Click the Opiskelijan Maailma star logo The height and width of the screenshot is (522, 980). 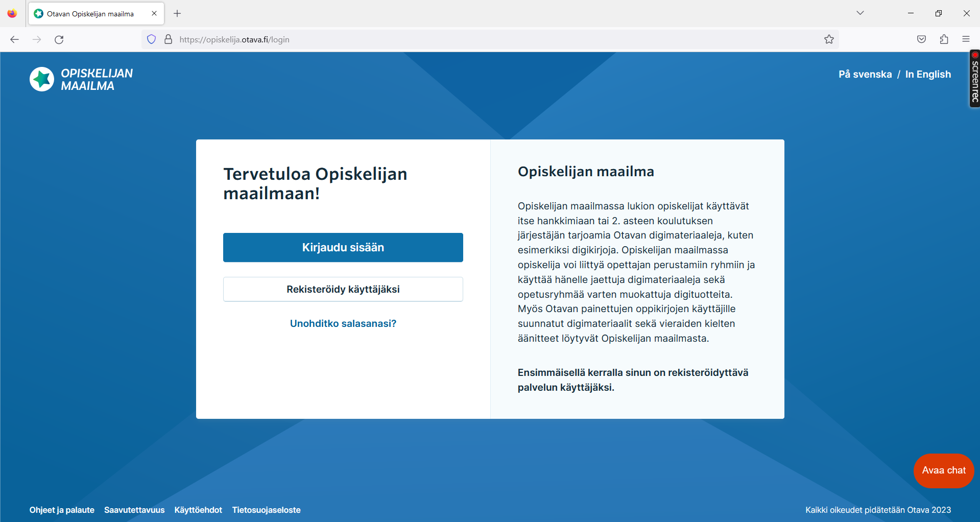coord(42,79)
